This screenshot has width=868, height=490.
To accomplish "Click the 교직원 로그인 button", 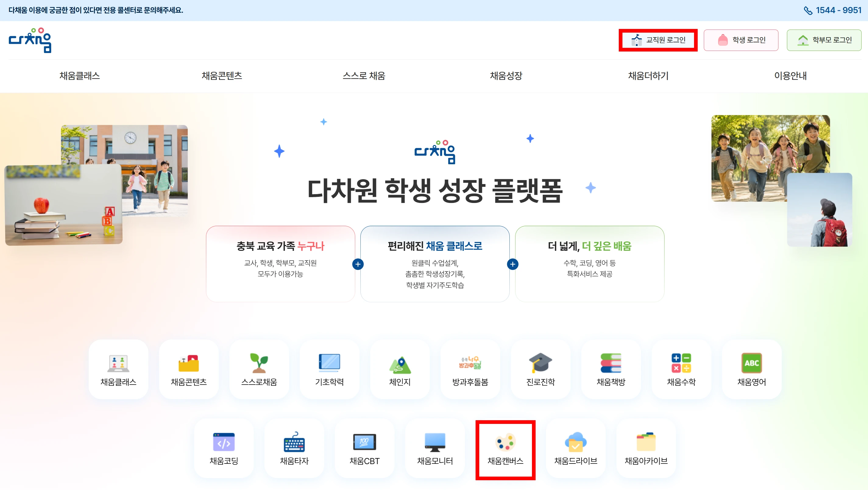I will 658,40.
